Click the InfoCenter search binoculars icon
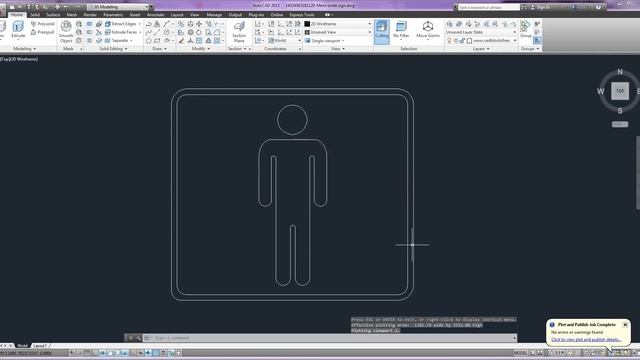Screen dimensions: 640x360 524,7
